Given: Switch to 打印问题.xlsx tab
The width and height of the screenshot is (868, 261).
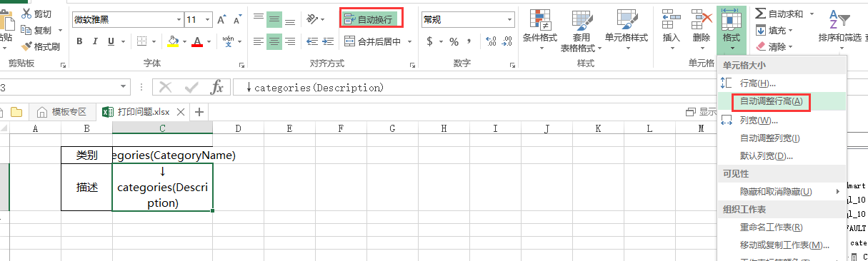Looking at the screenshot, I should pos(144,112).
